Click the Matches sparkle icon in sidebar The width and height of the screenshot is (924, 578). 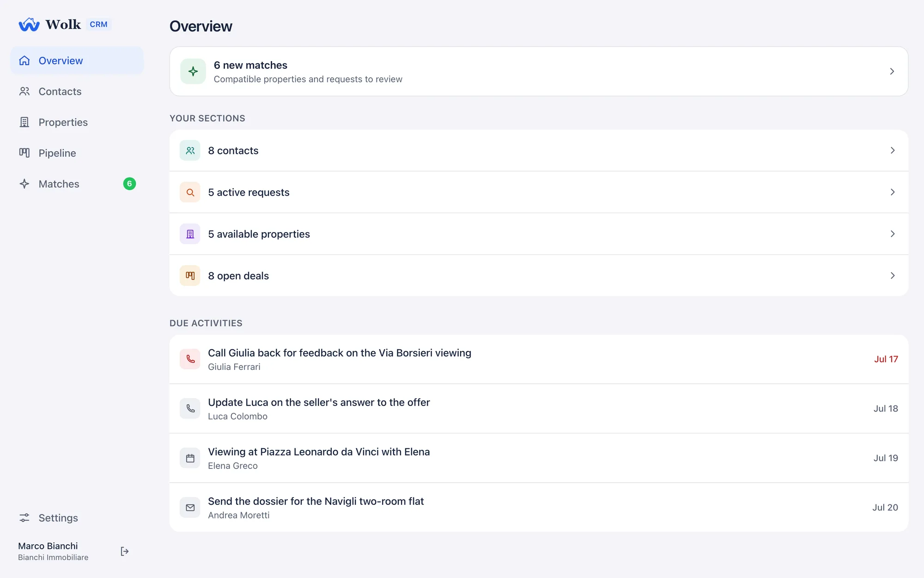point(24,184)
